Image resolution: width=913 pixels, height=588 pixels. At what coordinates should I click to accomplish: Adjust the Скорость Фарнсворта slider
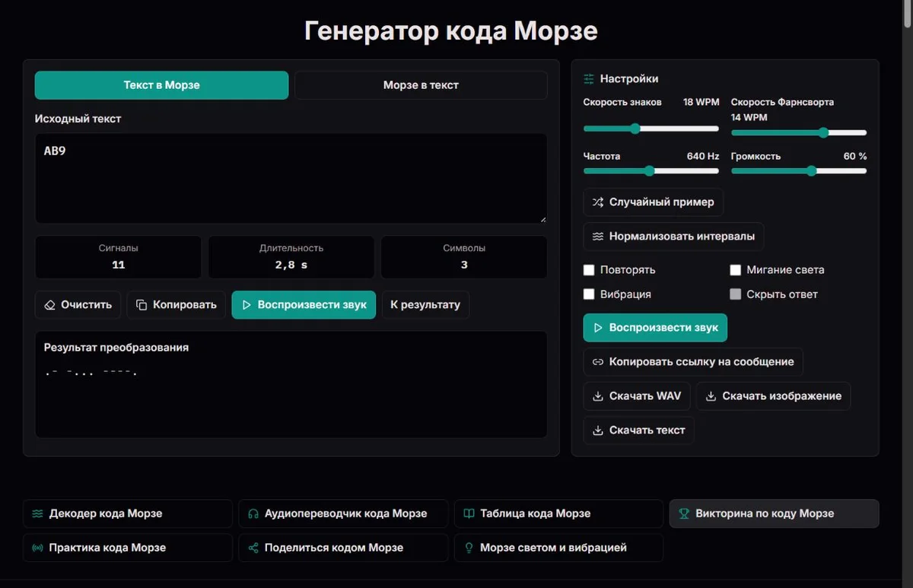click(799, 132)
